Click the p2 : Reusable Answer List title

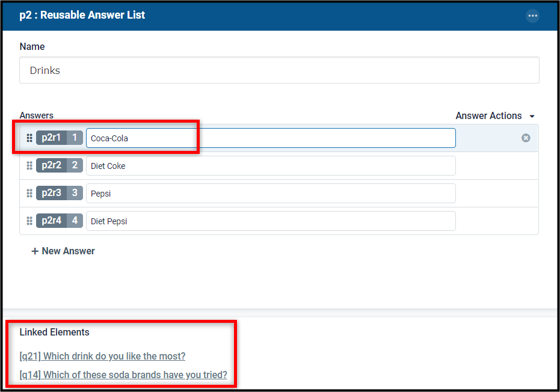[82, 15]
